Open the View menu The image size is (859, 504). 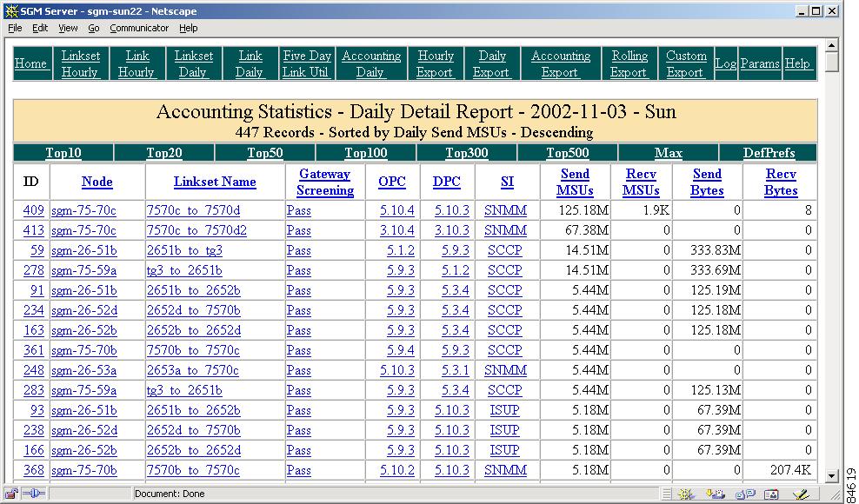click(68, 28)
